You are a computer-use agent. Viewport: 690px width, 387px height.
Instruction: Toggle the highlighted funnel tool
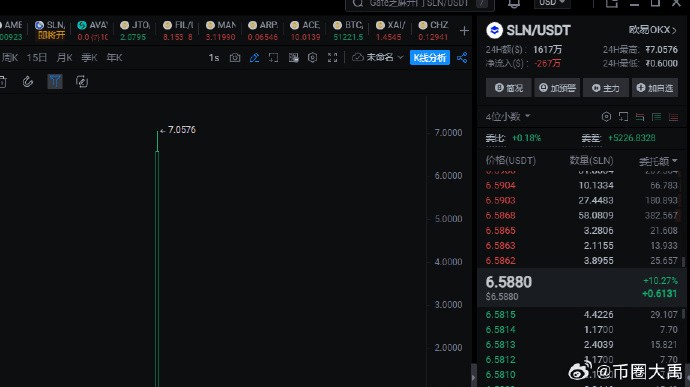[x=55, y=81]
